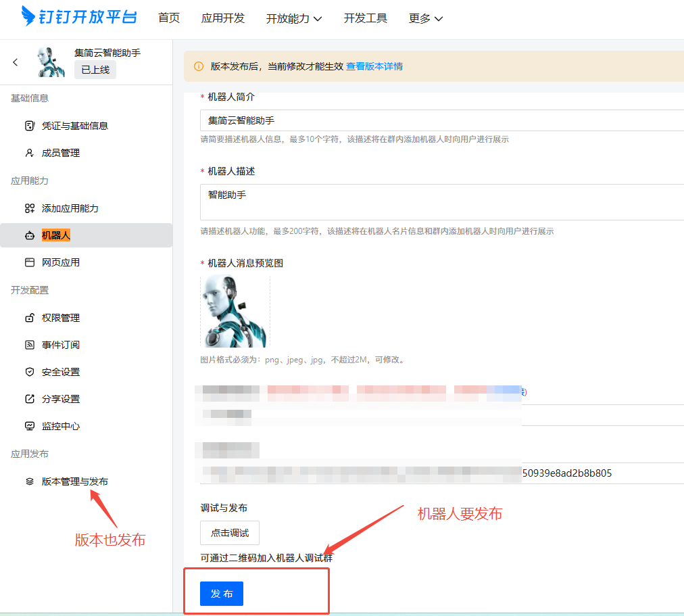Click the blue 发布 button

222,594
